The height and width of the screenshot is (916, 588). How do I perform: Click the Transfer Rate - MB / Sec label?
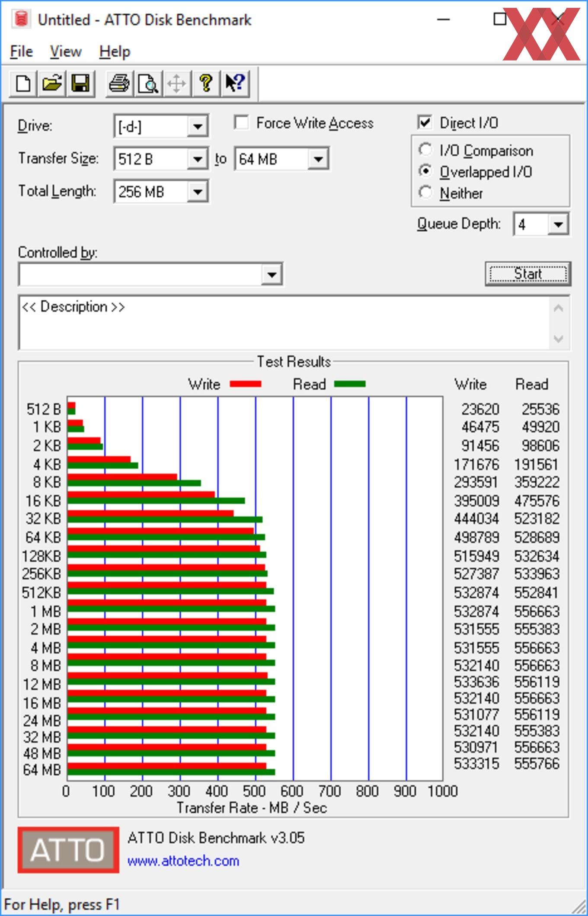[x=252, y=808]
